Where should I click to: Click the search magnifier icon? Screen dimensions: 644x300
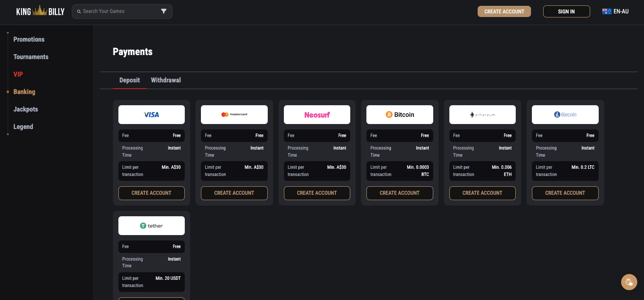point(79,11)
